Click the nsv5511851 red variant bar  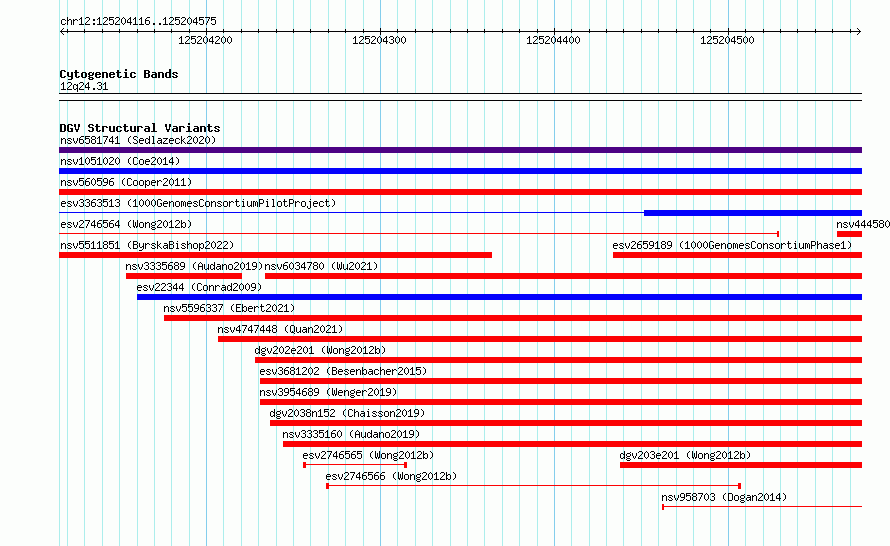275,255
